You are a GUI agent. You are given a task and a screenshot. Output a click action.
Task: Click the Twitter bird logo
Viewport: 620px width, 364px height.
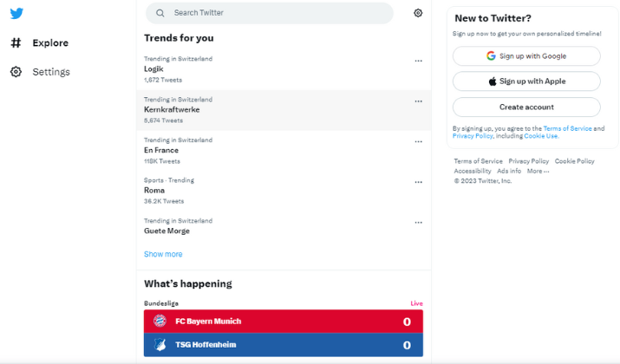[x=16, y=14]
